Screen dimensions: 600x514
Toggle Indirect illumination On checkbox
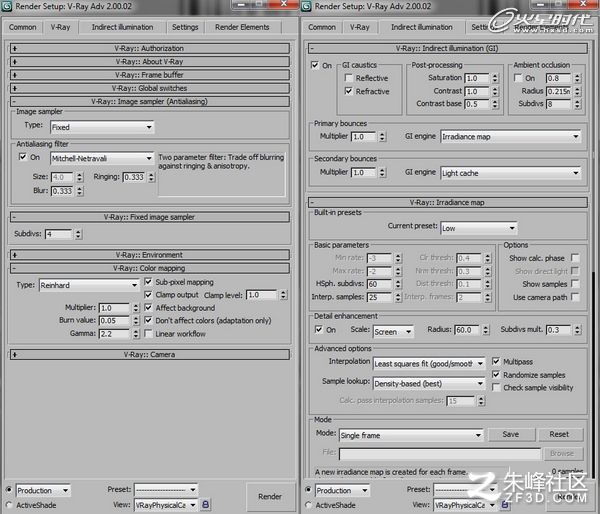315,65
